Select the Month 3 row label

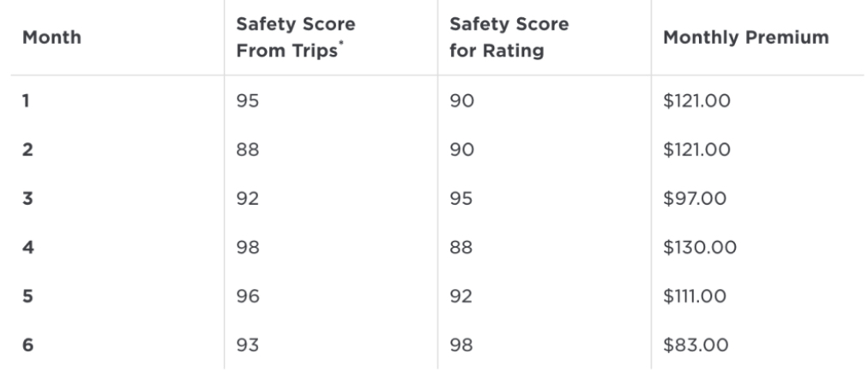pos(27,199)
